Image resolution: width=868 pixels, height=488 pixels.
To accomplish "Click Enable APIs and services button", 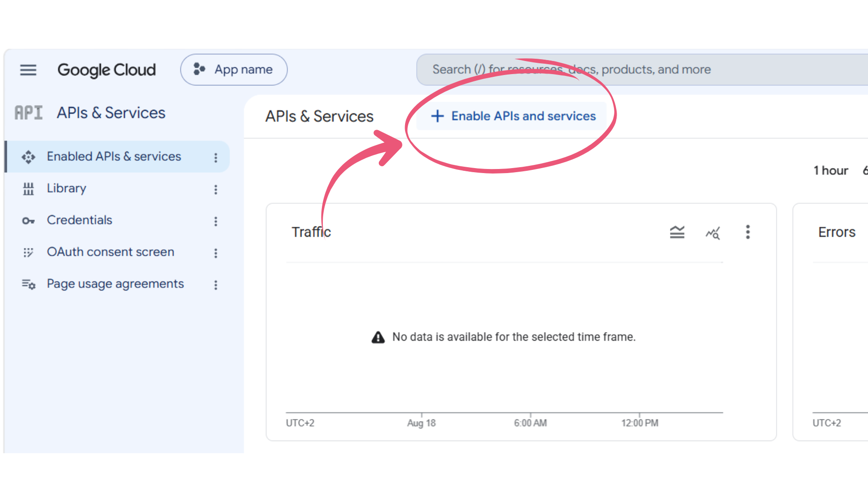I will tap(511, 116).
